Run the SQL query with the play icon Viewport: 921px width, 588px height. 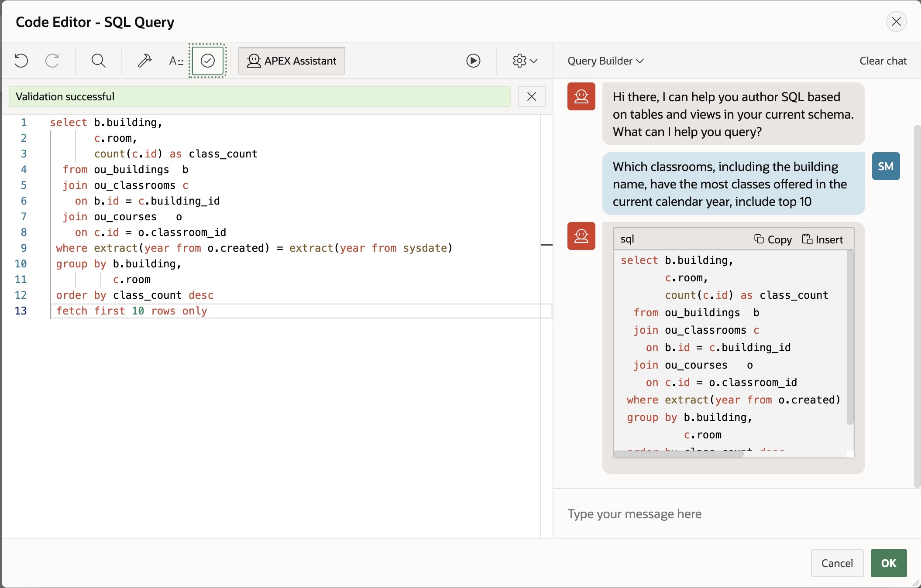(473, 61)
